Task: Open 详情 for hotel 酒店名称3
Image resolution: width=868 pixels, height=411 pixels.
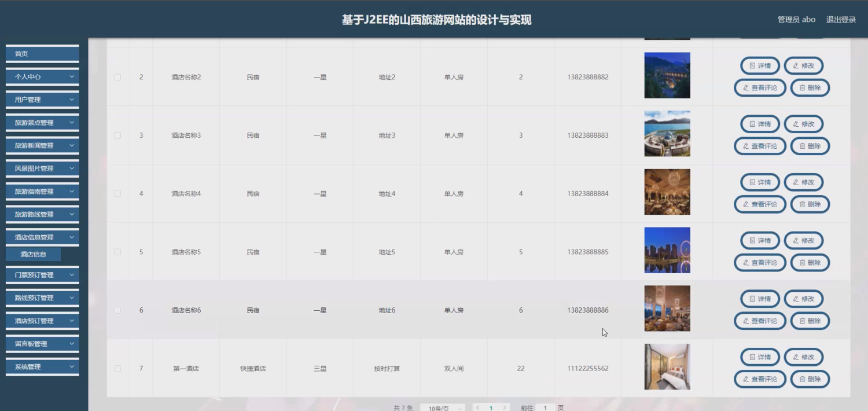Action: point(760,124)
